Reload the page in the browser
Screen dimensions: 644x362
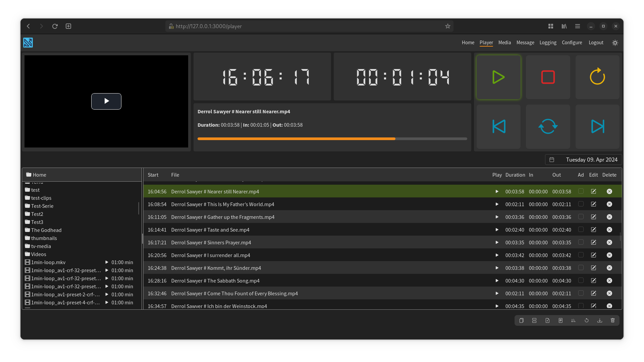point(55,26)
